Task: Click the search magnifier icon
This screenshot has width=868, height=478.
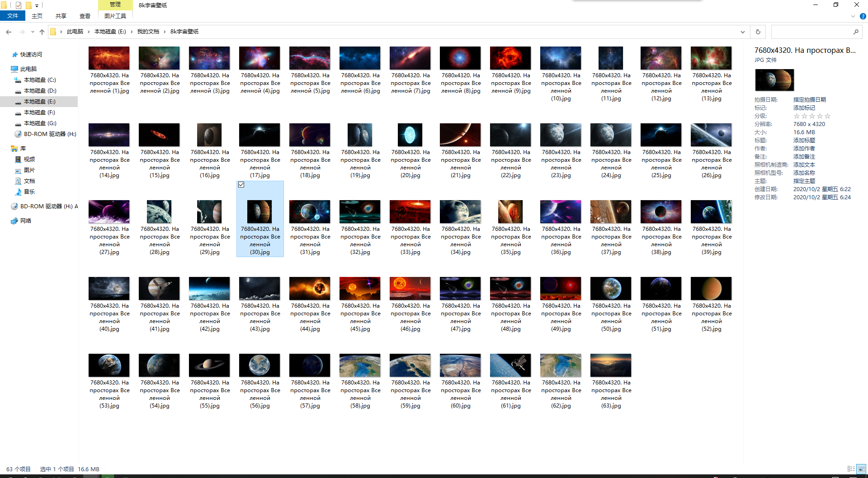Action: pyautogui.click(x=856, y=32)
